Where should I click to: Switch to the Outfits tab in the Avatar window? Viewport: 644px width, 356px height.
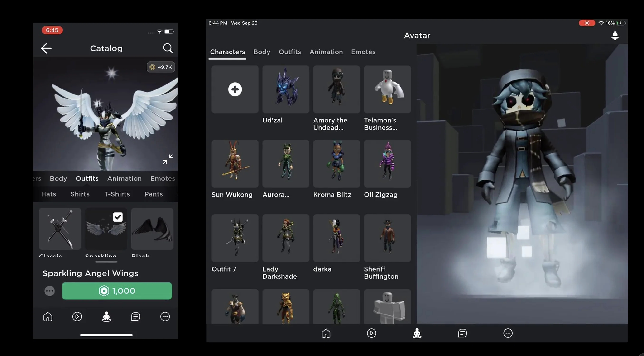(x=290, y=52)
